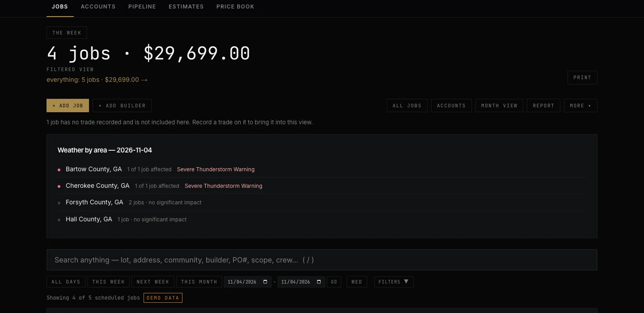
Task: Click Cherokee County Severe Thunderstorm Warning
Action: [x=223, y=186]
